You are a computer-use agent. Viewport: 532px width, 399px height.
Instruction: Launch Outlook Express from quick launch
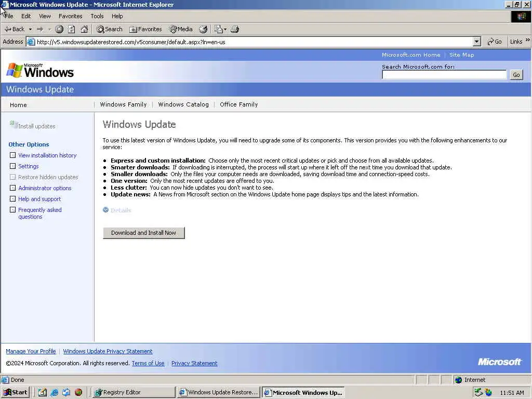66,392
